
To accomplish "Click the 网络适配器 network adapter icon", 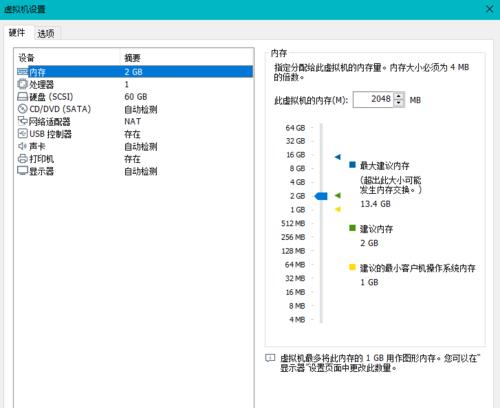I will coord(22,121).
